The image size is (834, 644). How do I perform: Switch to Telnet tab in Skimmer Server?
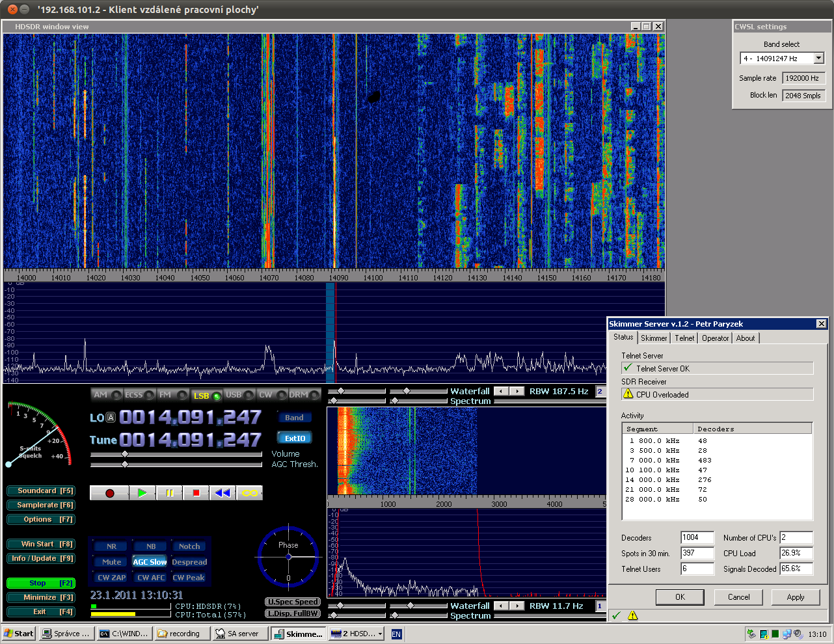684,338
